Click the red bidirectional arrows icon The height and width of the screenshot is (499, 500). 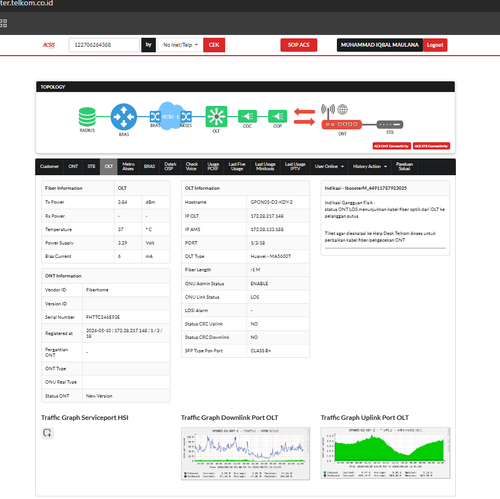coord(304,116)
